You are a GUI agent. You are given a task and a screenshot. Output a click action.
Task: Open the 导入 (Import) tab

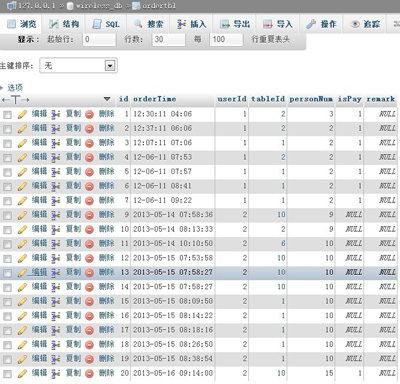pyautogui.click(x=278, y=24)
